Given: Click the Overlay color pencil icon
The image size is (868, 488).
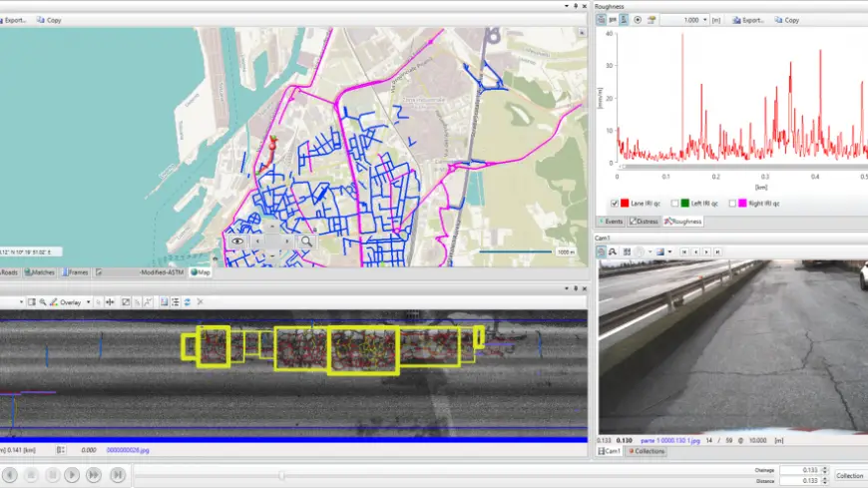Looking at the screenshot, I should point(54,302).
